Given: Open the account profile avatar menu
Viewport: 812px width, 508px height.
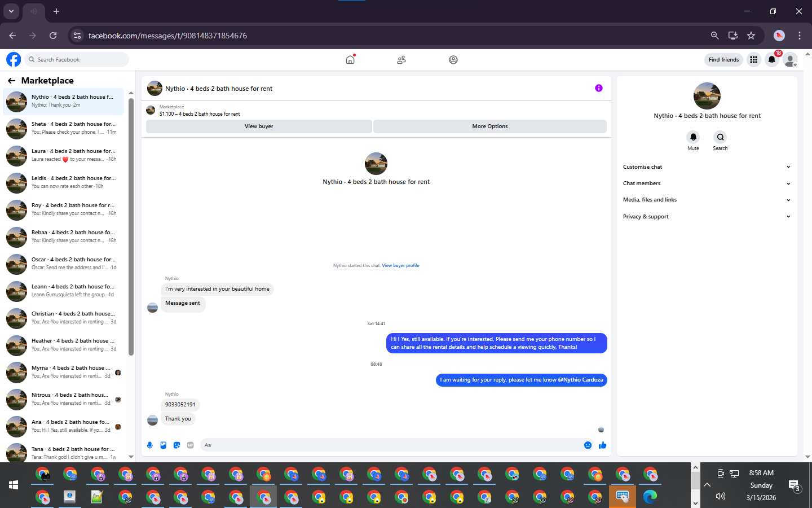Looking at the screenshot, I should click(x=791, y=59).
